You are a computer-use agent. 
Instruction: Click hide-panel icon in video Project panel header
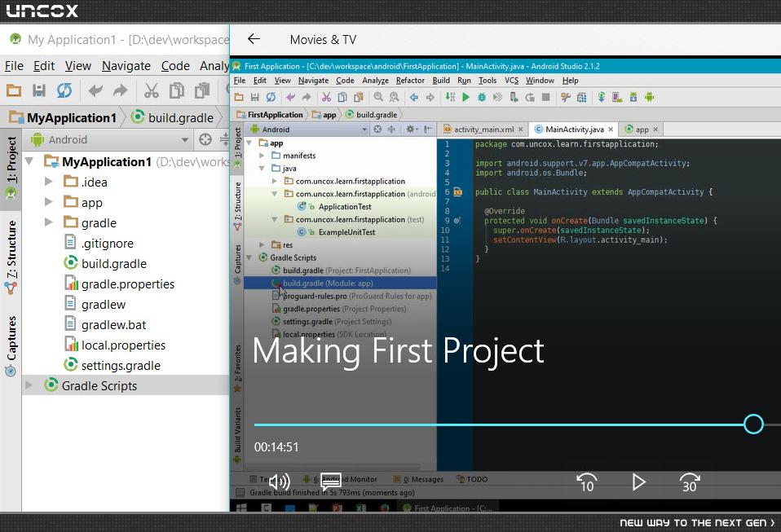[x=428, y=130]
